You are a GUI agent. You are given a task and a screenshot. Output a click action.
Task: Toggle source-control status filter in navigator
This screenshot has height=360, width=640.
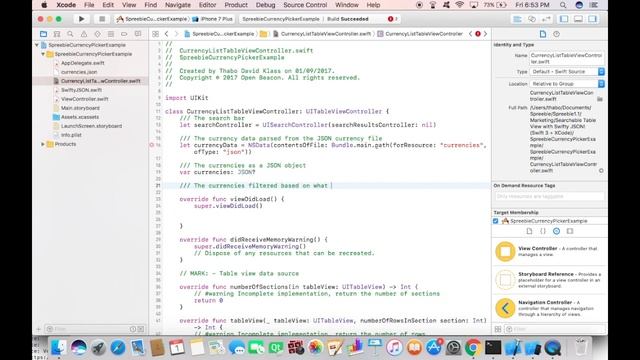141,329
